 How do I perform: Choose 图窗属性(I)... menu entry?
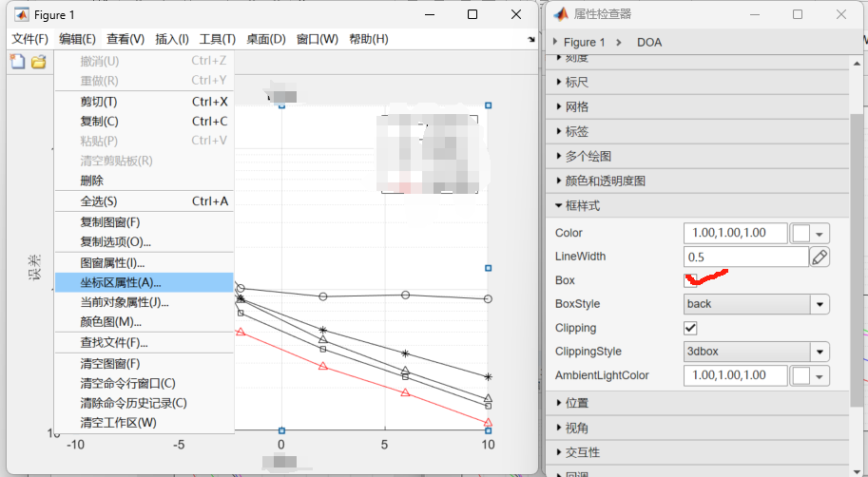(144, 263)
